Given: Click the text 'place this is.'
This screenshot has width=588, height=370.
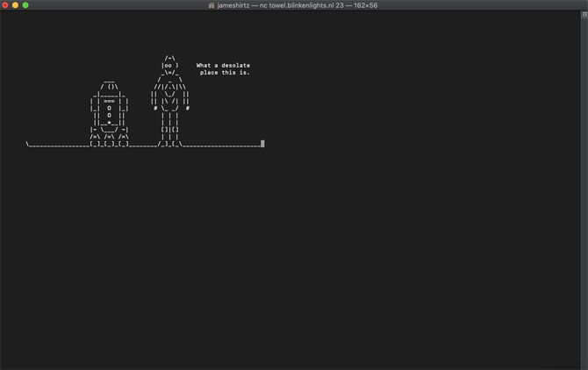Looking at the screenshot, I should (x=225, y=73).
